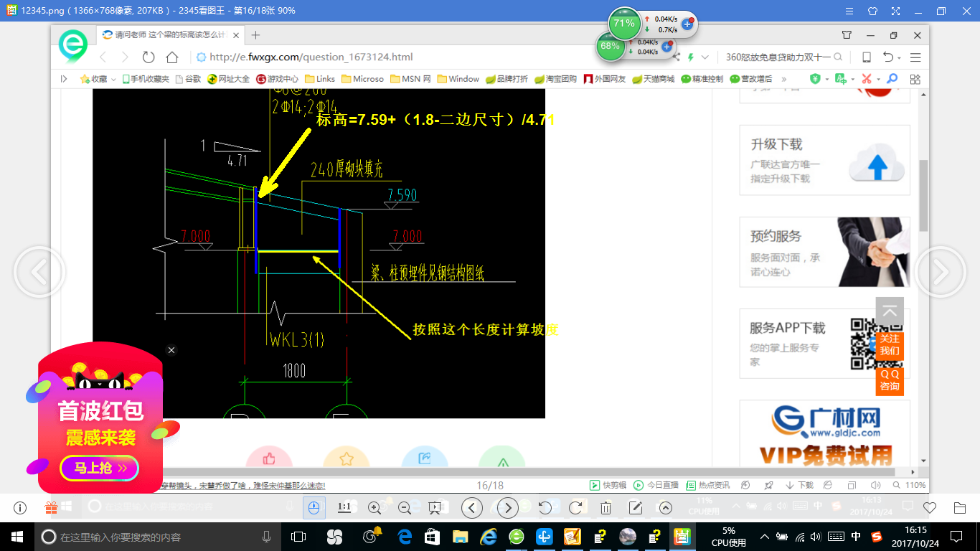The width and height of the screenshot is (980, 551).
Task: Open 手机收藏夹 bookmark
Action: [x=146, y=79]
